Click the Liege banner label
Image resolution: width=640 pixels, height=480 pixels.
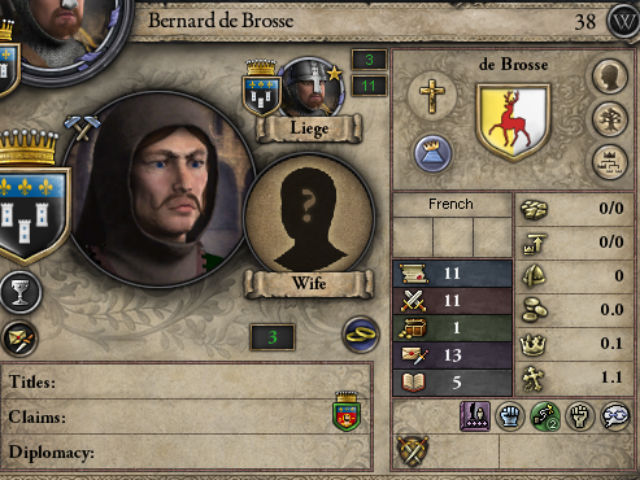[309, 129]
